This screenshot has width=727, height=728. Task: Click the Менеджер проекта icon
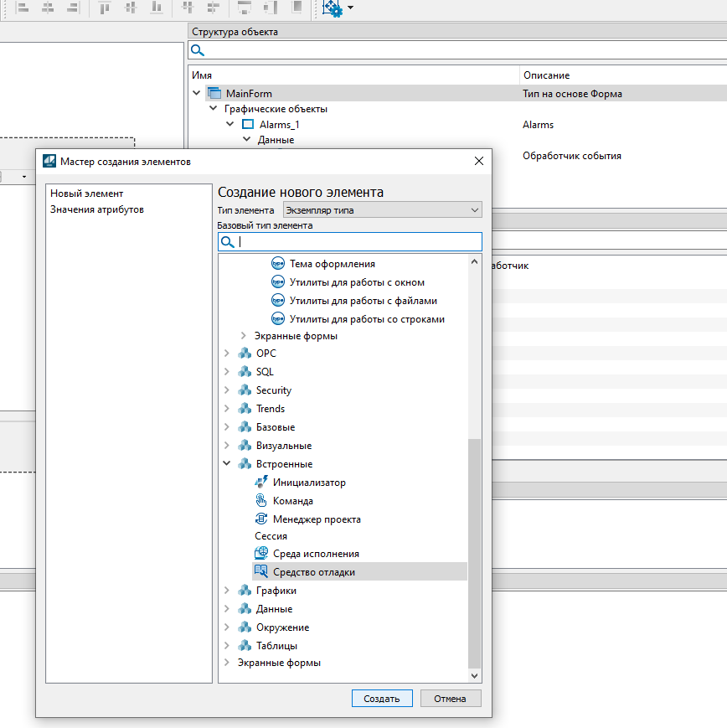point(260,519)
